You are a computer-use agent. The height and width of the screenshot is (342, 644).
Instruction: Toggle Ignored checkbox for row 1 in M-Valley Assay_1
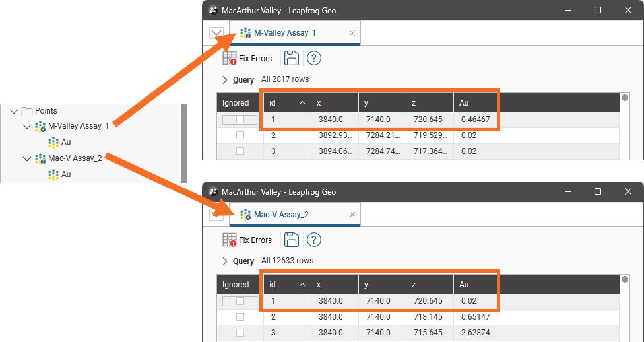click(x=240, y=120)
